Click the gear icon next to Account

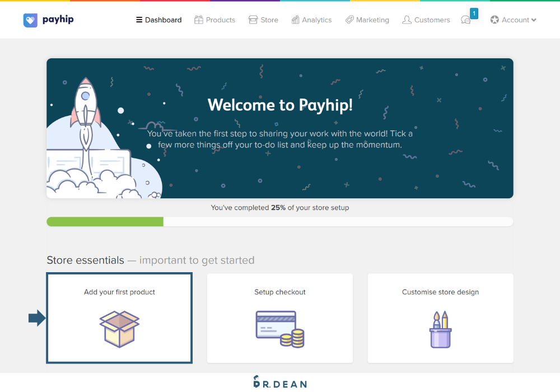point(495,20)
